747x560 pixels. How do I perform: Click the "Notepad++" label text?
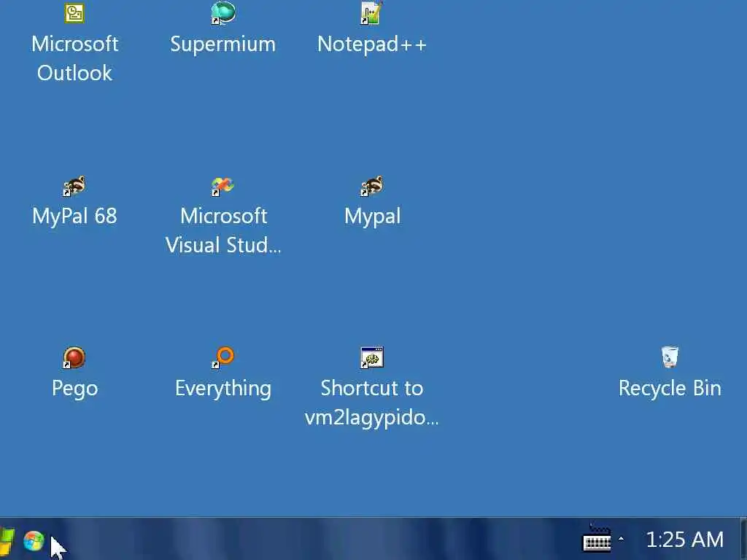pyautogui.click(x=372, y=44)
